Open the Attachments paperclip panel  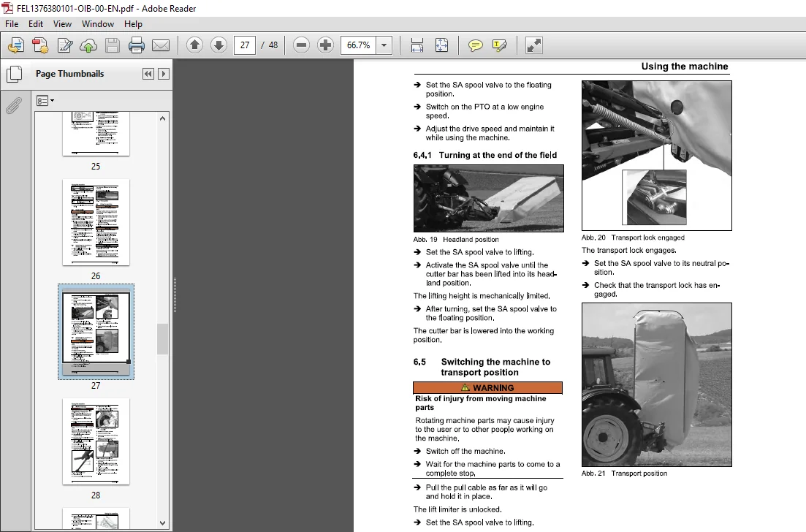13,105
